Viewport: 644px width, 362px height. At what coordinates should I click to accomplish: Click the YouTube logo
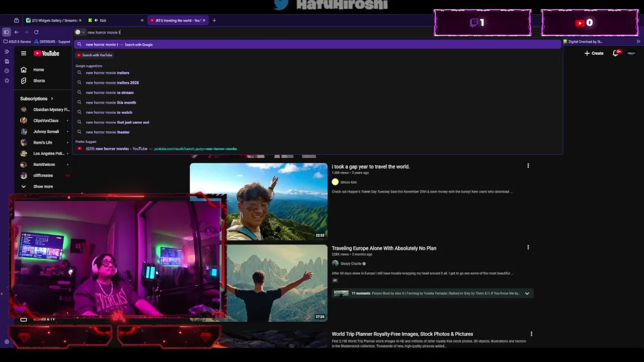pyautogui.click(x=46, y=53)
